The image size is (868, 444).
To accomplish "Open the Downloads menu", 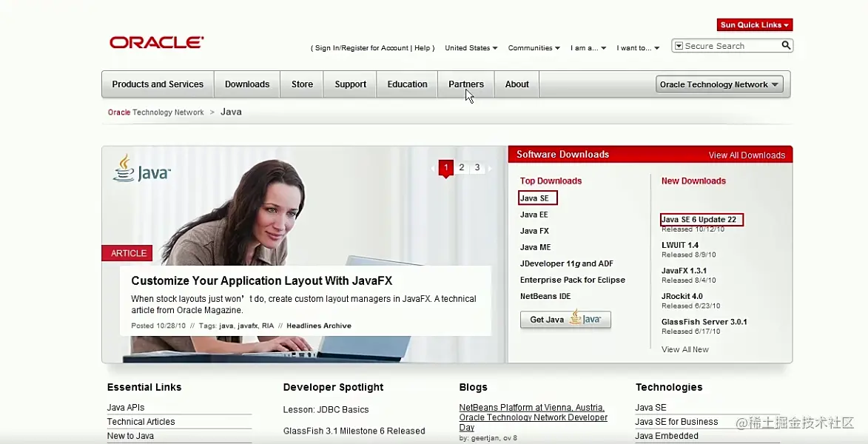I will 247,84.
